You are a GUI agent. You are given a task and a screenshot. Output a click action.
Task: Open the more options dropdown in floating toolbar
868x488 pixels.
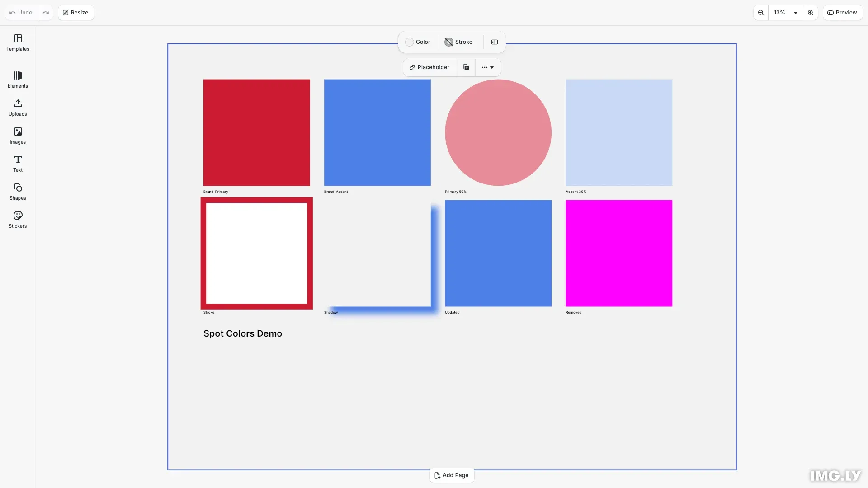[488, 67]
